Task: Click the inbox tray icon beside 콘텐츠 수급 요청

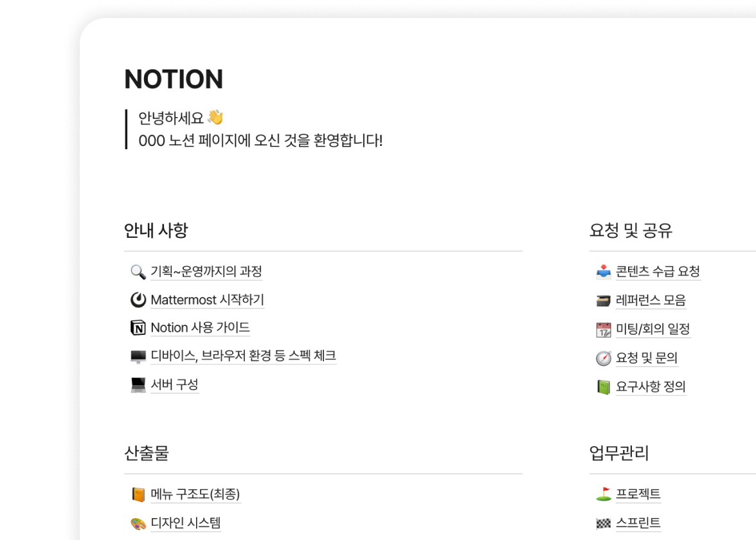Action: (603, 272)
